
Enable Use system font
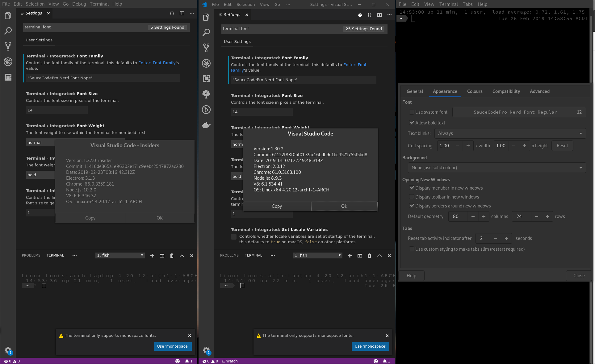pos(411,112)
